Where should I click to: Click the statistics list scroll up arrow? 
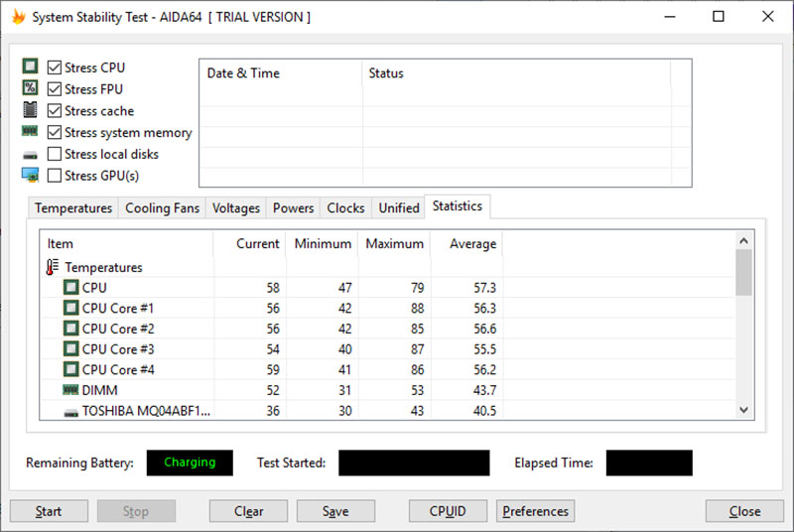point(743,241)
